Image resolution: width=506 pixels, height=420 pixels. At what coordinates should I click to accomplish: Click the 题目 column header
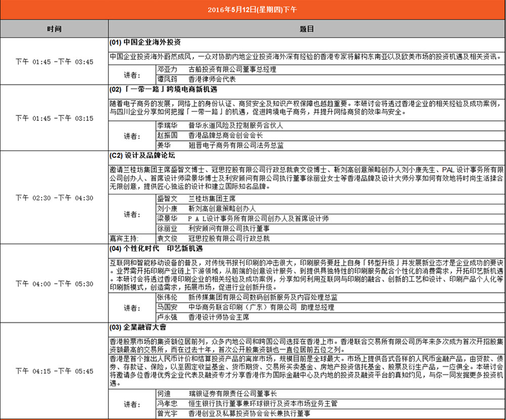click(307, 29)
